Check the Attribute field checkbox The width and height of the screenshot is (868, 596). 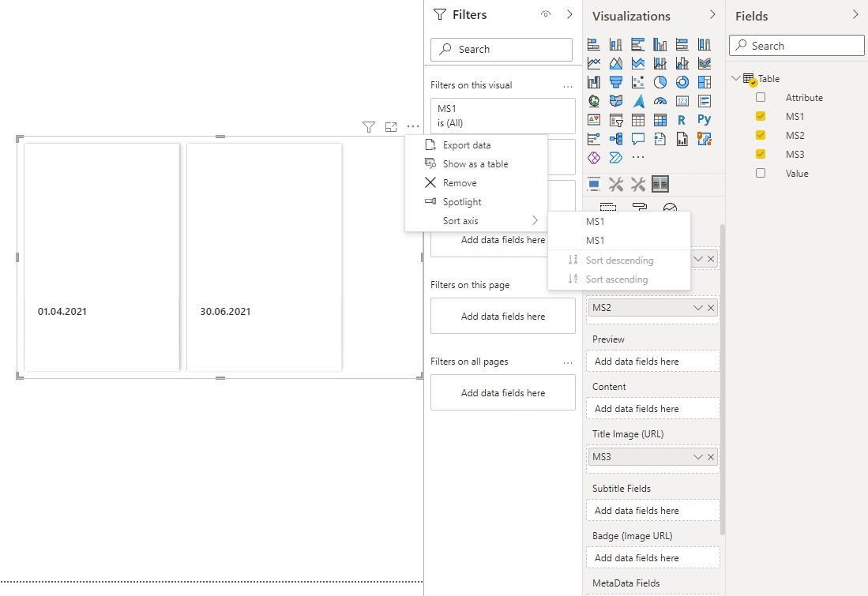(761, 97)
